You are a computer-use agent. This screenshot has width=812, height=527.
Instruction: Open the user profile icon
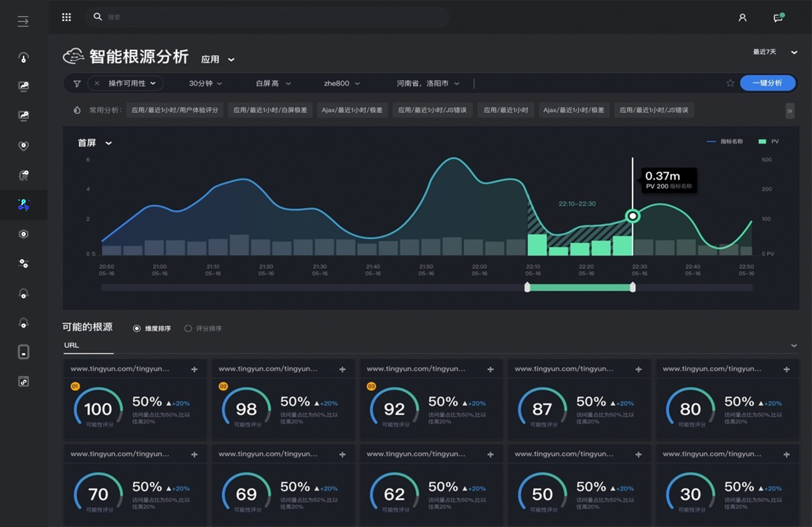[x=742, y=18]
